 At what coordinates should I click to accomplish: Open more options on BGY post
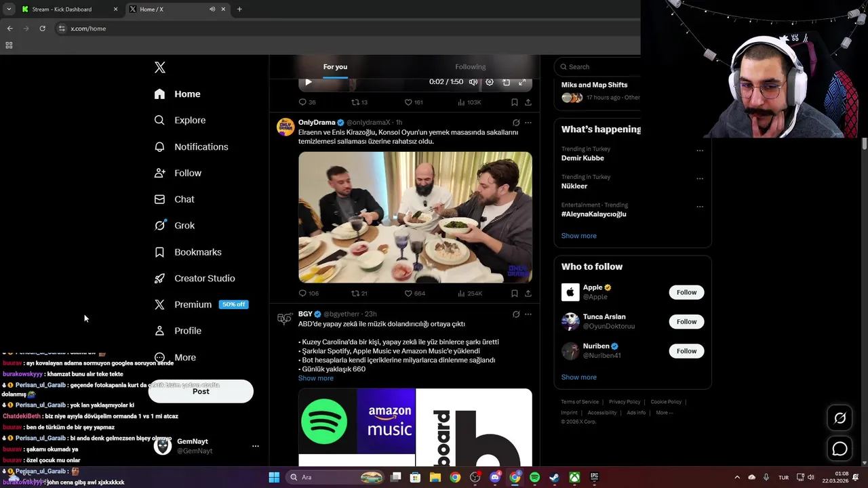528,314
